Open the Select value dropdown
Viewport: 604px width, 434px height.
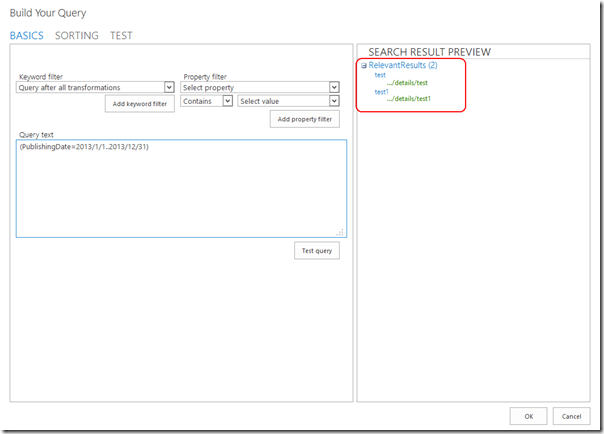(x=289, y=101)
